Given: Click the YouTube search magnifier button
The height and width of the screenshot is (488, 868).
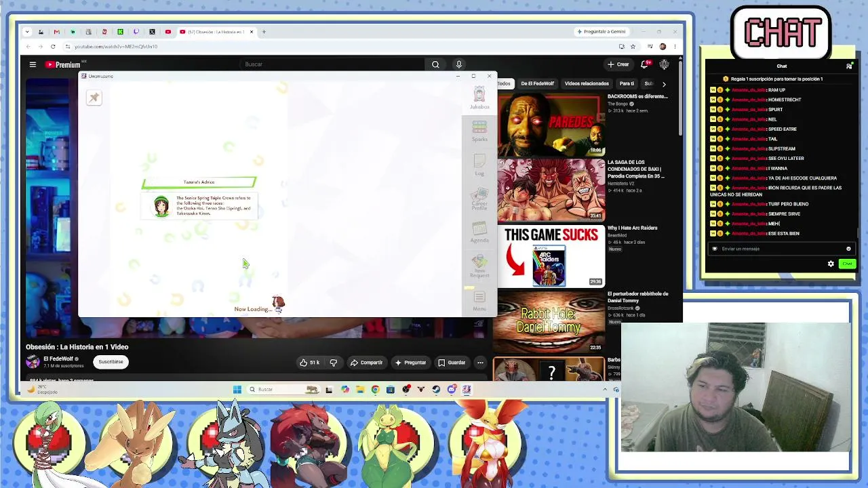Looking at the screenshot, I should tap(435, 64).
